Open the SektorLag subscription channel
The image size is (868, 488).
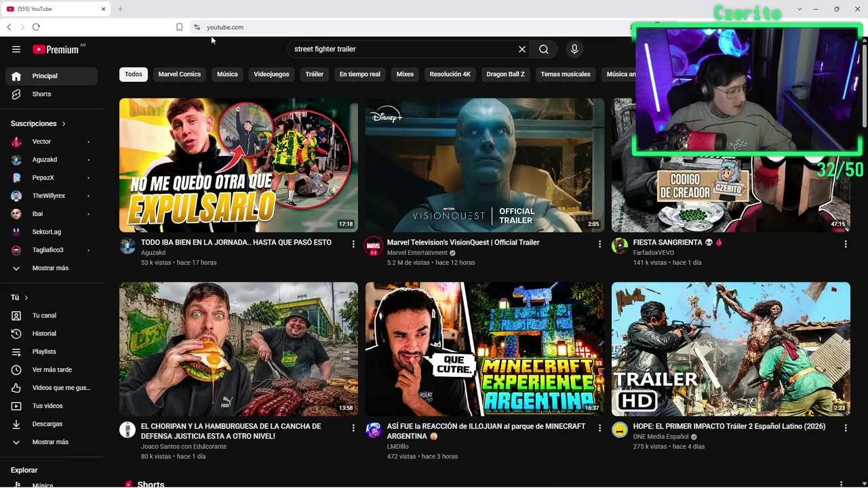coord(52,232)
